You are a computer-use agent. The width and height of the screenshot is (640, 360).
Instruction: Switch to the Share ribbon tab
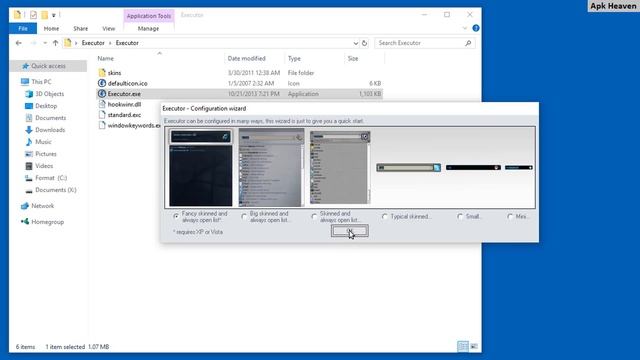pos(80,29)
